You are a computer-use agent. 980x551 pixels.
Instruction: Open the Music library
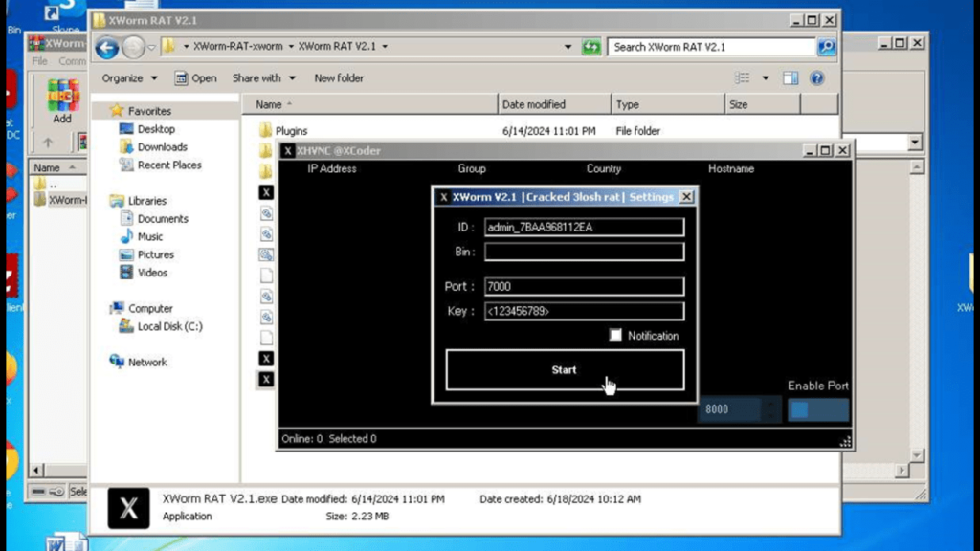[150, 237]
